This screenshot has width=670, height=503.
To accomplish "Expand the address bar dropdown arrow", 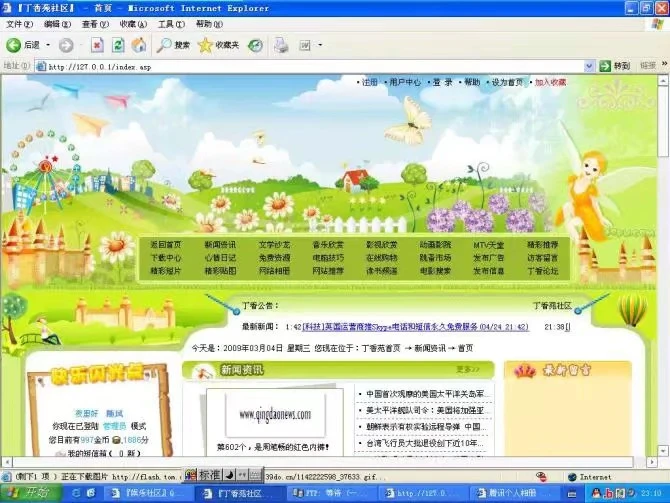I will click(602, 67).
